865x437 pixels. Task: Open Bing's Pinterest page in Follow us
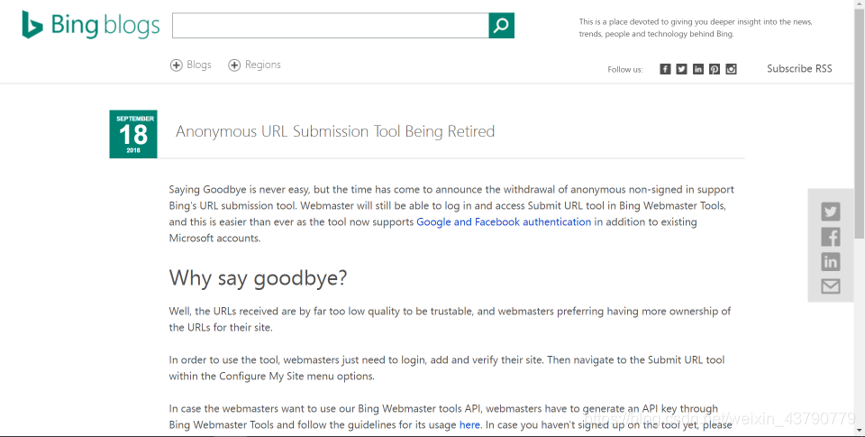click(714, 69)
